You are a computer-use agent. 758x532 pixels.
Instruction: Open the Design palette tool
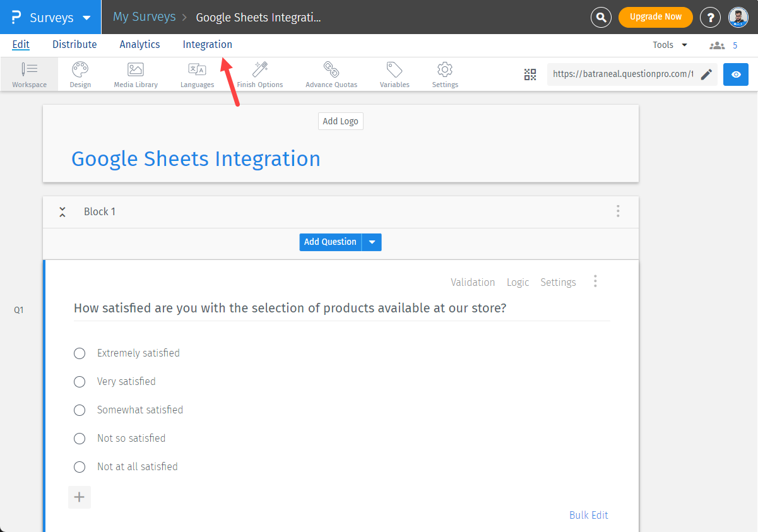click(x=80, y=74)
